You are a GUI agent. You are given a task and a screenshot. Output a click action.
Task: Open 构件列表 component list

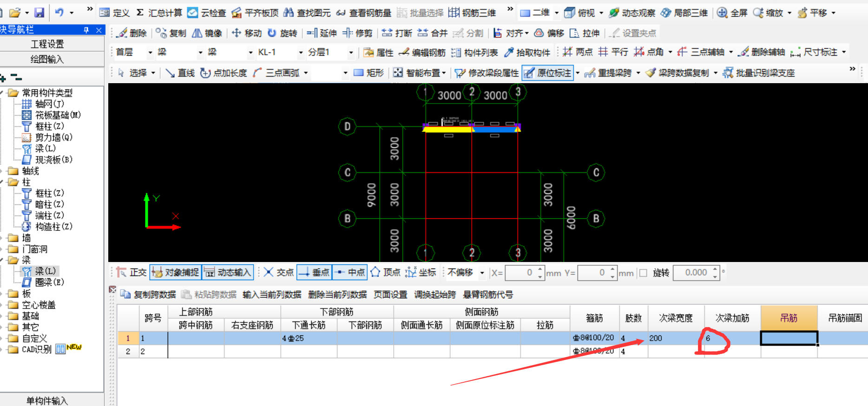point(474,52)
